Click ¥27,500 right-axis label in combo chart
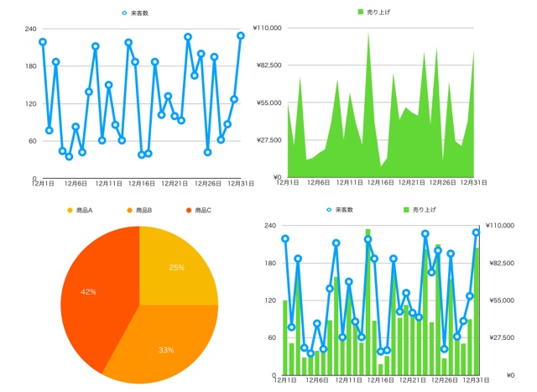The width and height of the screenshot is (537, 392). 502,337
